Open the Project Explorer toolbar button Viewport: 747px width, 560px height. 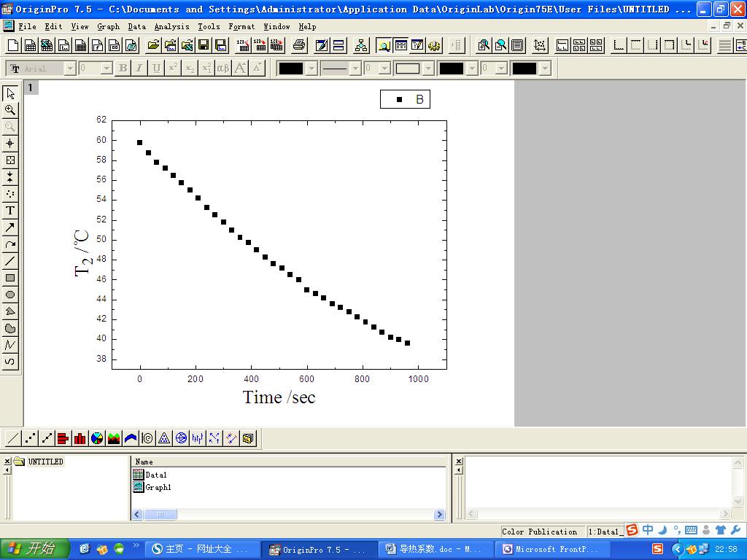(x=384, y=45)
